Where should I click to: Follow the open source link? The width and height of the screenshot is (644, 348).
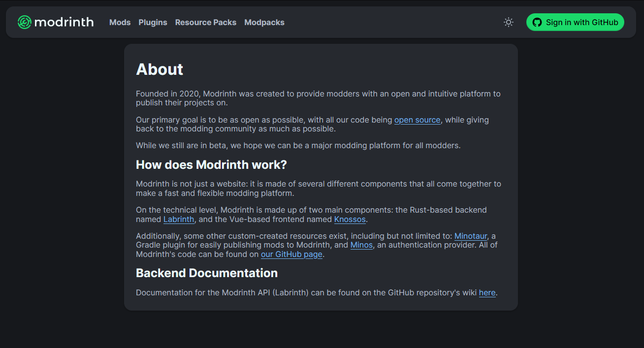point(418,120)
